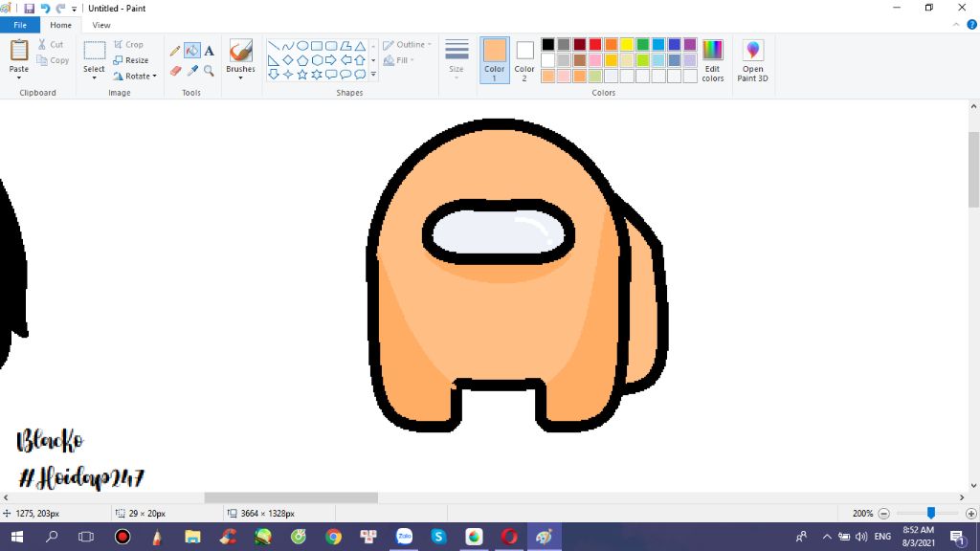980x551 pixels.
Task: Choose the Curve shape
Action: coord(288,46)
